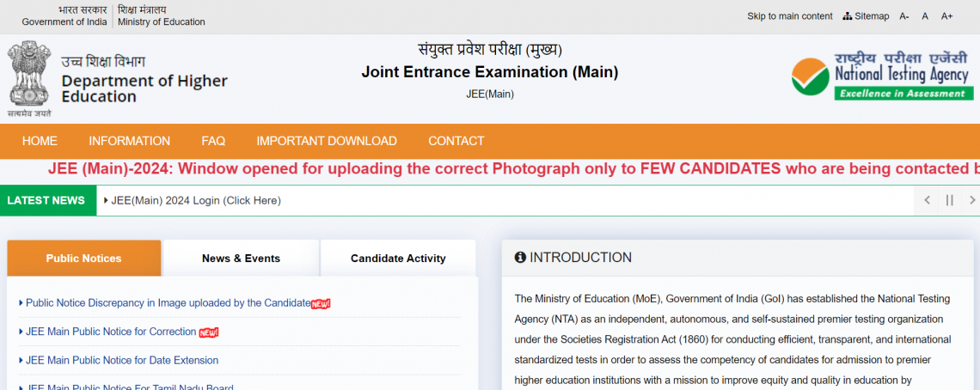Increase font size with A+ button

pyautogui.click(x=946, y=16)
